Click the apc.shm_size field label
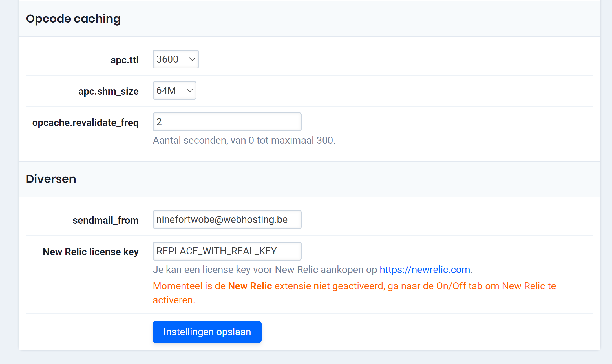 pyautogui.click(x=108, y=91)
